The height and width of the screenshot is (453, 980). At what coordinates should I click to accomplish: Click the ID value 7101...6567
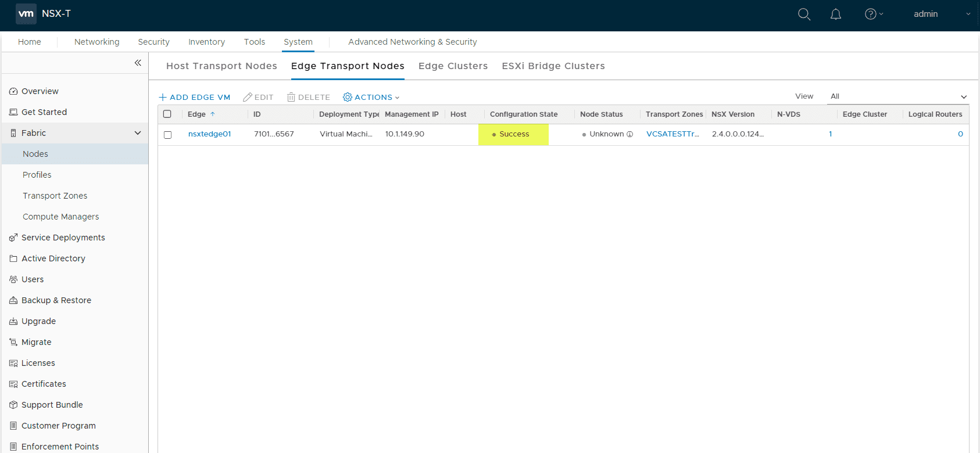click(274, 134)
